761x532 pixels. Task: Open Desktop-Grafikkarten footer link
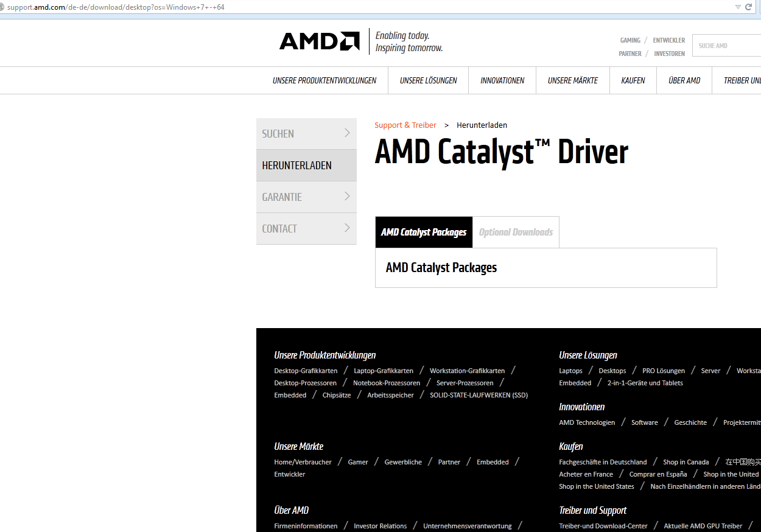[x=306, y=371]
